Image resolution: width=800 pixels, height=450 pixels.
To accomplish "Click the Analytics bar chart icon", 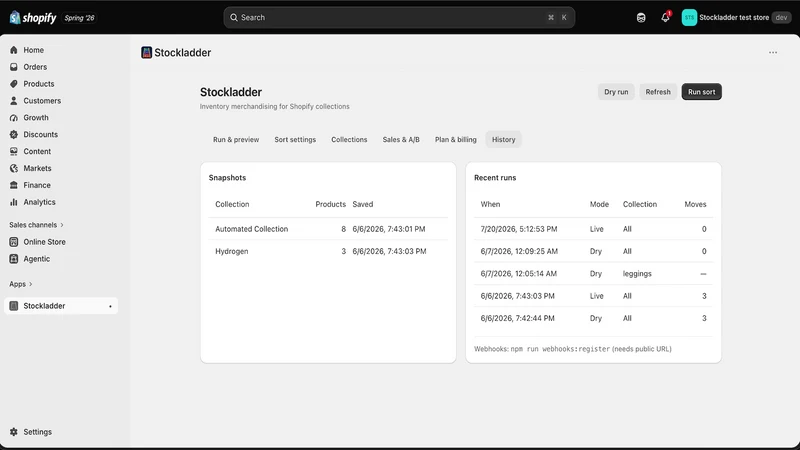I will point(14,202).
